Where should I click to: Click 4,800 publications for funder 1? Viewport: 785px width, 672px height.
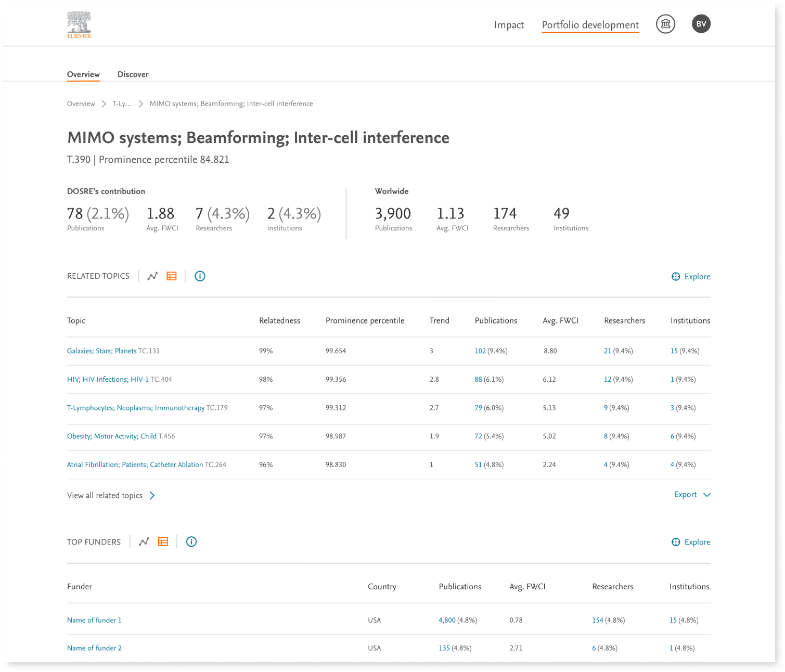(447, 621)
